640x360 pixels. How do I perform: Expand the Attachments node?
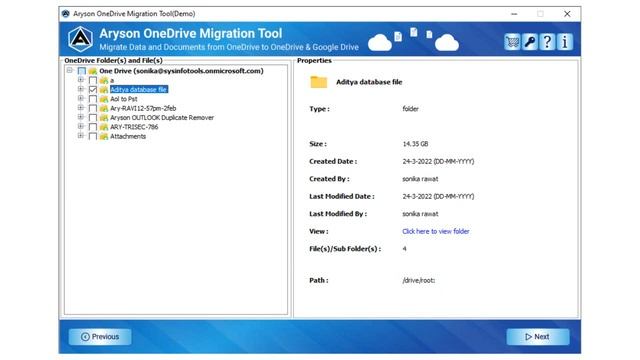coord(81,136)
